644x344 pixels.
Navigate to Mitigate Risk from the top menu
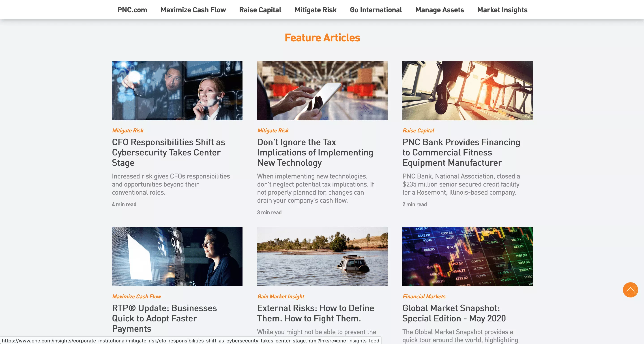pyautogui.click(x=315, y=10)
